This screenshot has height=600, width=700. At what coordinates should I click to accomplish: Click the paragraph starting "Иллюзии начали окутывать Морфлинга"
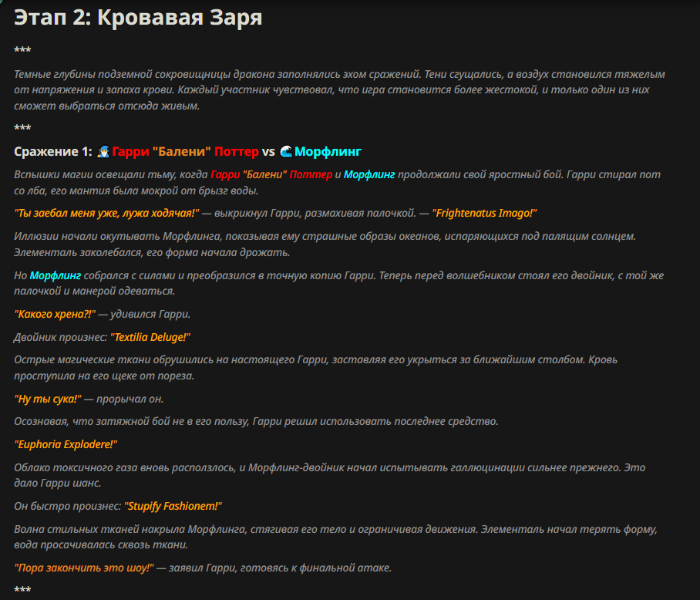[x=325, y=244]
